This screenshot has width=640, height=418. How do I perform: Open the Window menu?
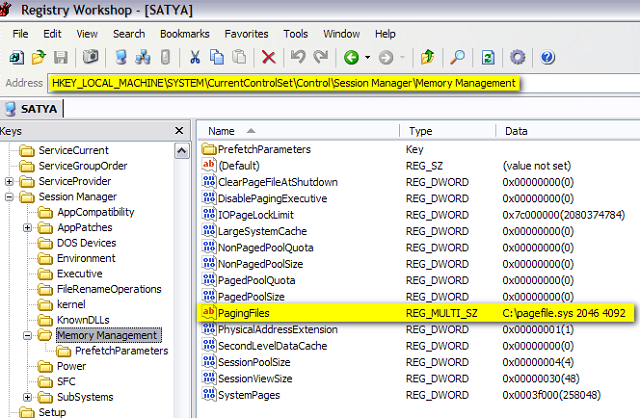(x=342, y=34)
